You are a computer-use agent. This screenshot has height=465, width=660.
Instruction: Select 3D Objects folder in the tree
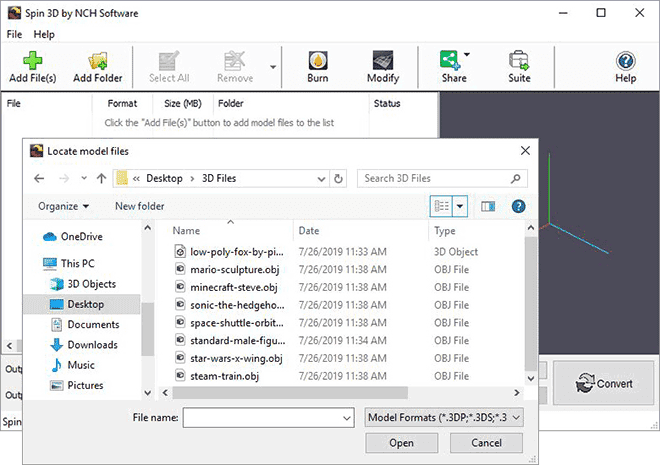pyautogui.click(x=83, y=284)
